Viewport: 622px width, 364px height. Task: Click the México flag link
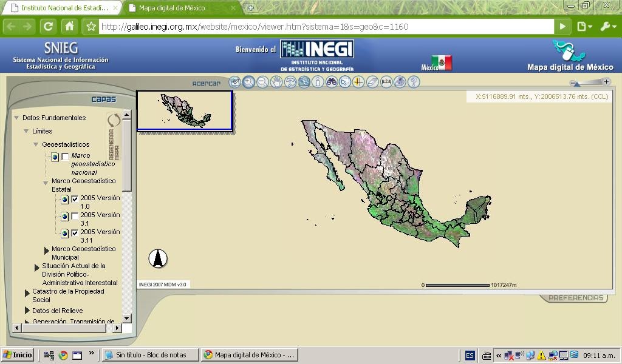[x=437, y=63]
